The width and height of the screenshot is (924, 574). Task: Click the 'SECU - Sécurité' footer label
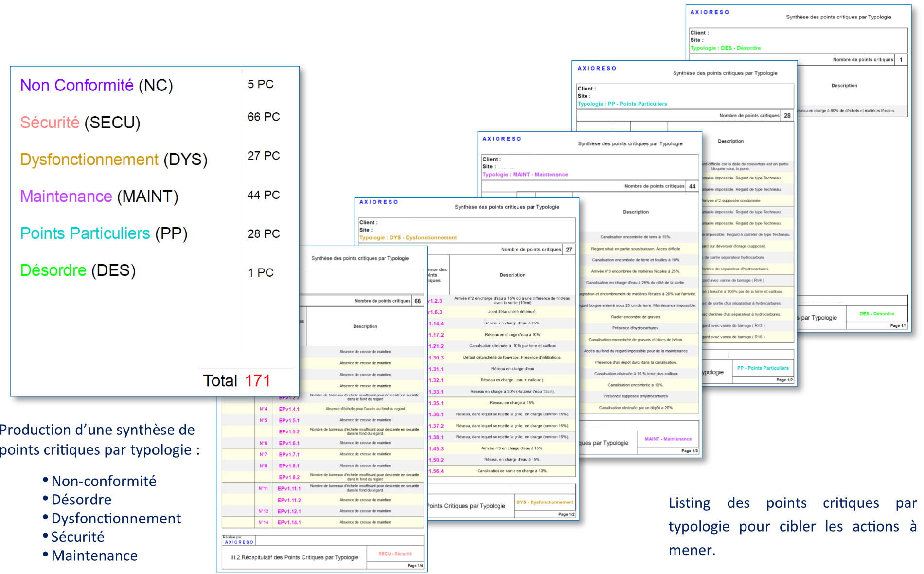(x=395, y=554)
